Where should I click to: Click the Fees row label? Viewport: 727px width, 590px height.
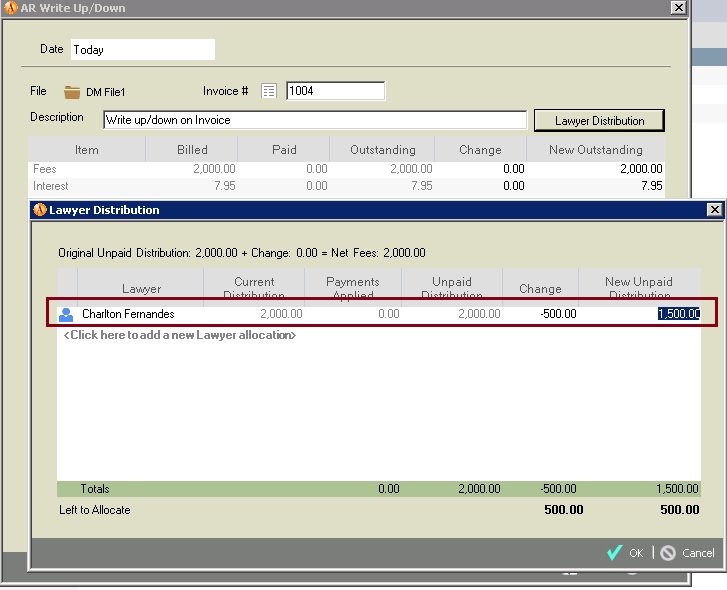coord(45,169)
